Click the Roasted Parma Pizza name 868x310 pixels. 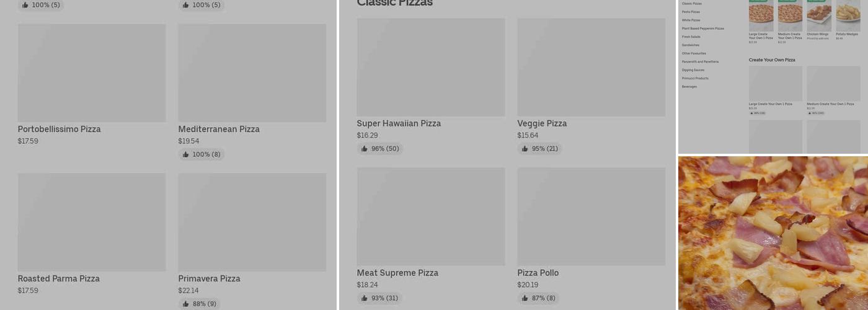[x=58, y=278]
